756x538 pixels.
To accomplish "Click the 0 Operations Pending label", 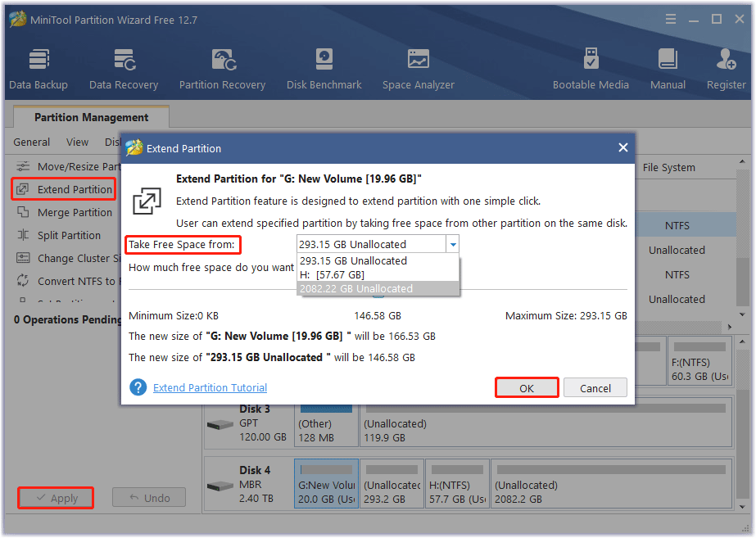I will coord(67,319).
